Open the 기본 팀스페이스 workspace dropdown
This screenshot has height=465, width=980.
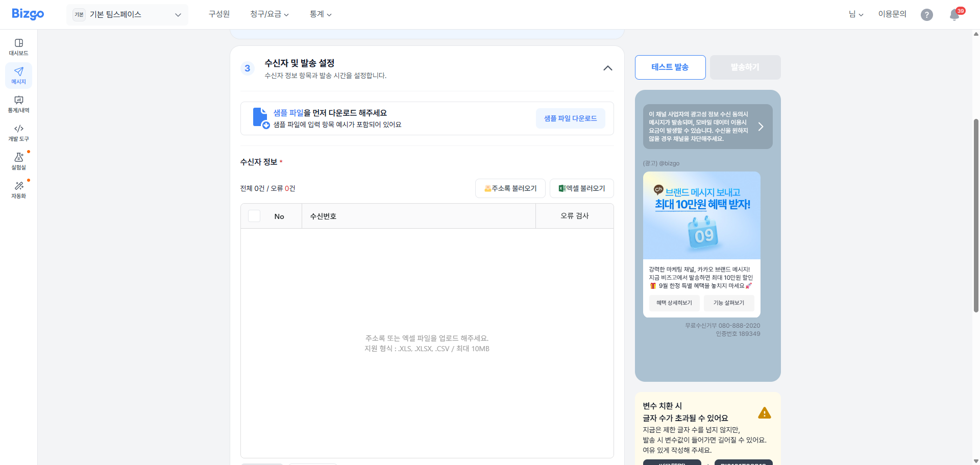(127, 14)
